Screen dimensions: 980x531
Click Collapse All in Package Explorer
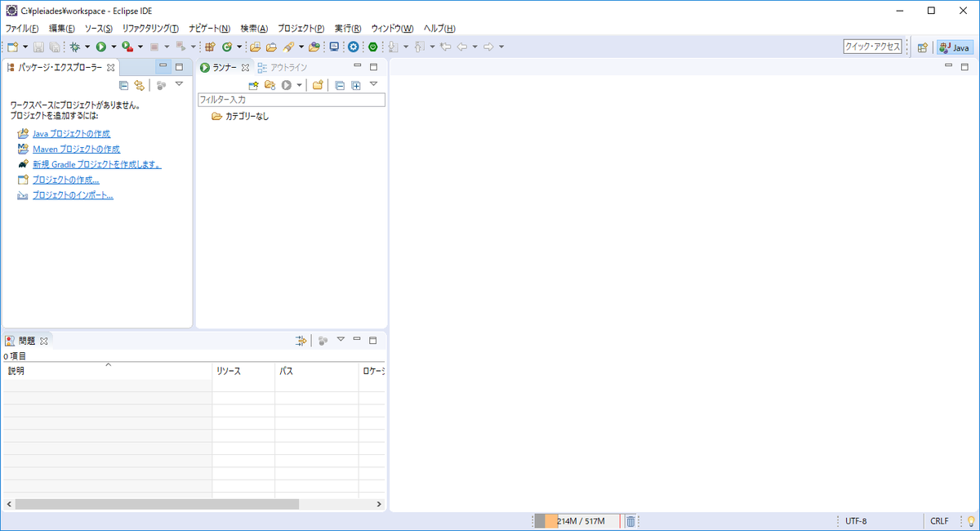(123, 85)
